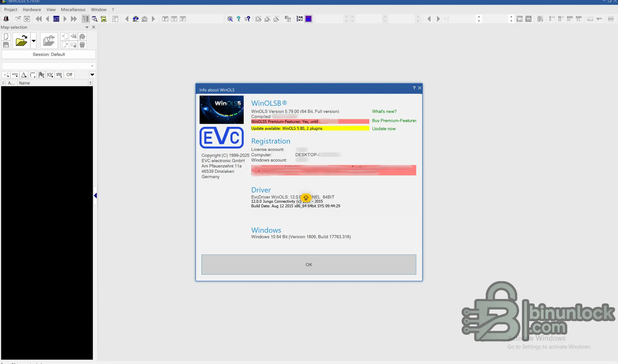The image size is (618, 364).
Task: Click the gray binoculars find-next icon
Action: [145, 19]
